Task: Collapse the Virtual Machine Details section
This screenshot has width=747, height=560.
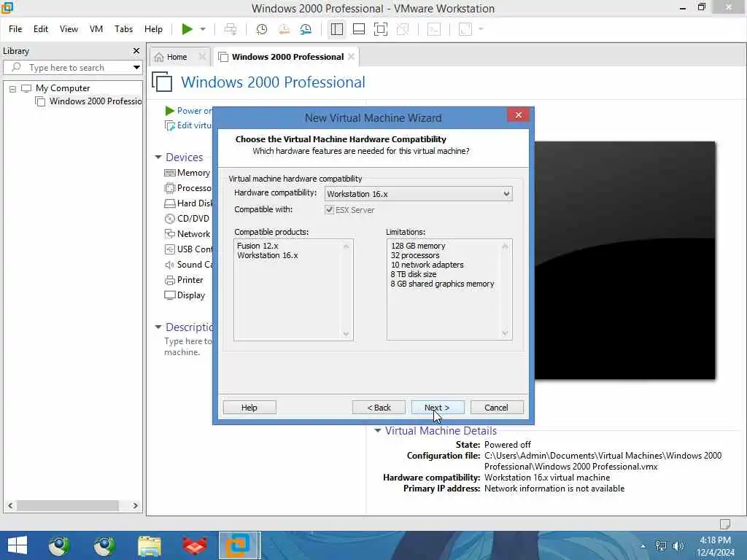Action: (378, 430)
